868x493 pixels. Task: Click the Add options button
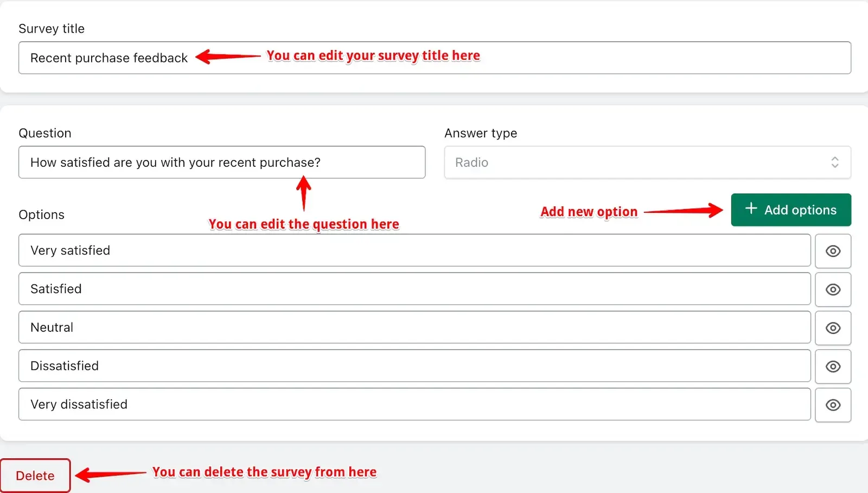[x=791, y=210]
